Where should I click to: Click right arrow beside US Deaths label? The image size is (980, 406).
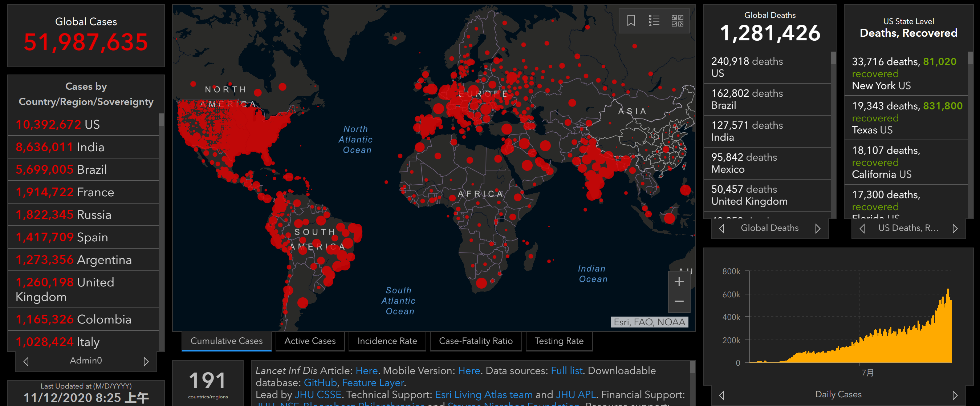(x=955, y=229)
